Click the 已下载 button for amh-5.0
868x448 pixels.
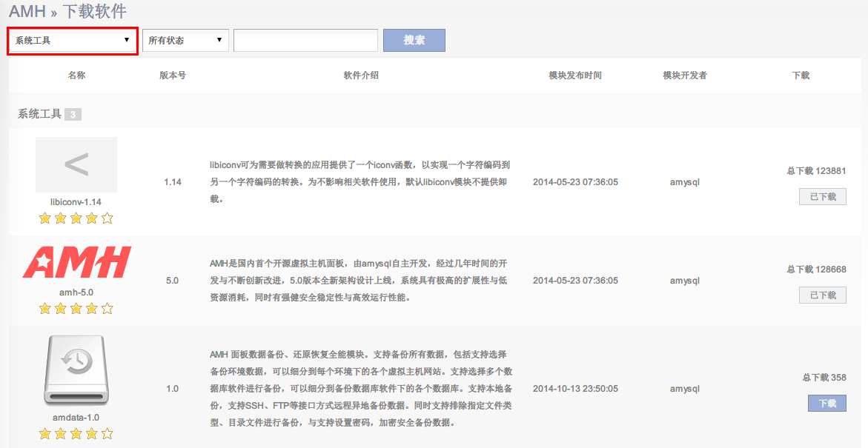point(822,295)
